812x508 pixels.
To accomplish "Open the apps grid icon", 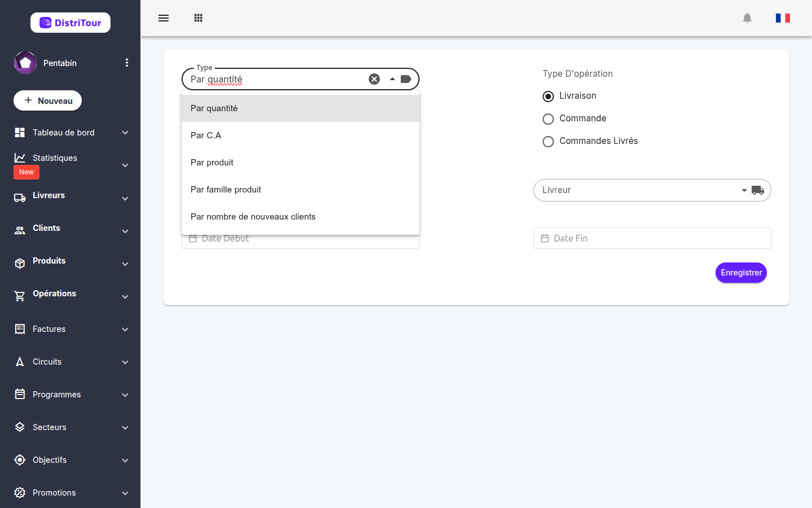I will coord(198,18).
